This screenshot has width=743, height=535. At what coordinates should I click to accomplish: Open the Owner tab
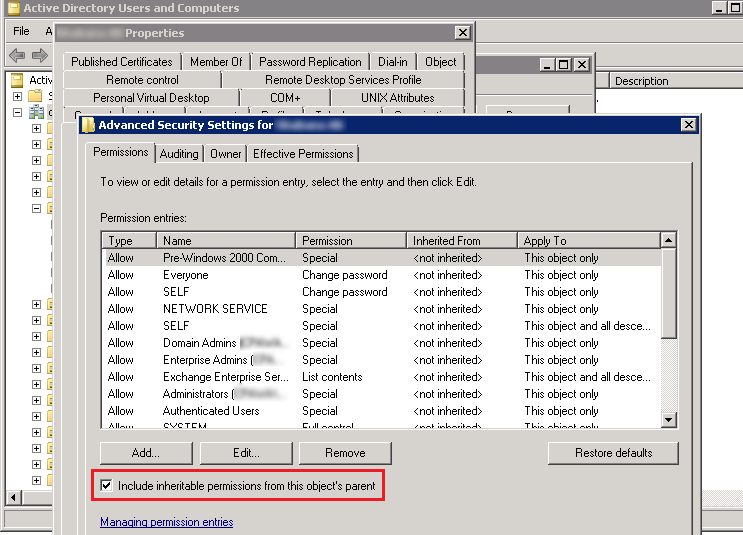coord(226,154)
